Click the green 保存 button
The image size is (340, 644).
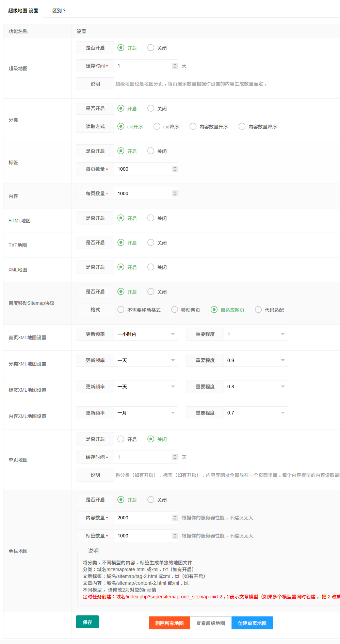click(87, 622)
